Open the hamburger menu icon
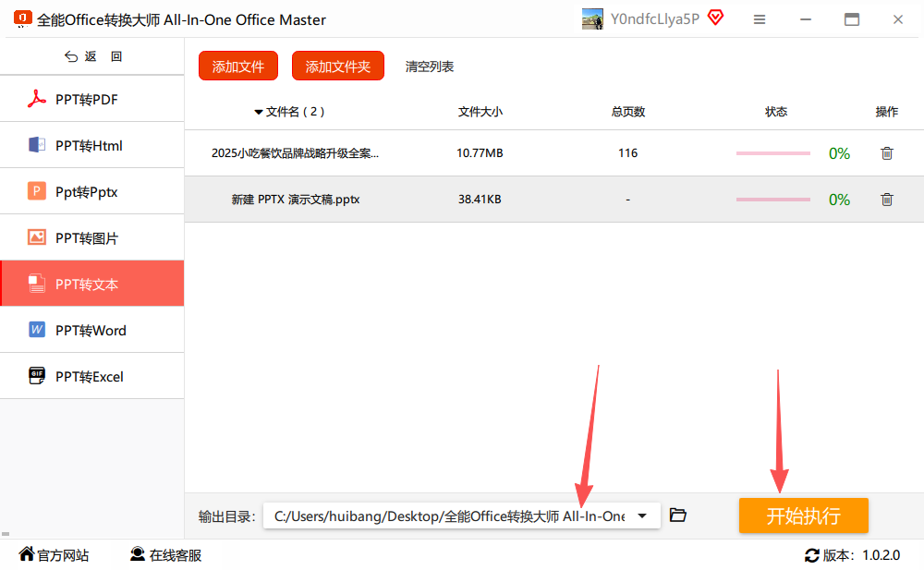Viewport: 924px width, 570px height. coord(760,19)
